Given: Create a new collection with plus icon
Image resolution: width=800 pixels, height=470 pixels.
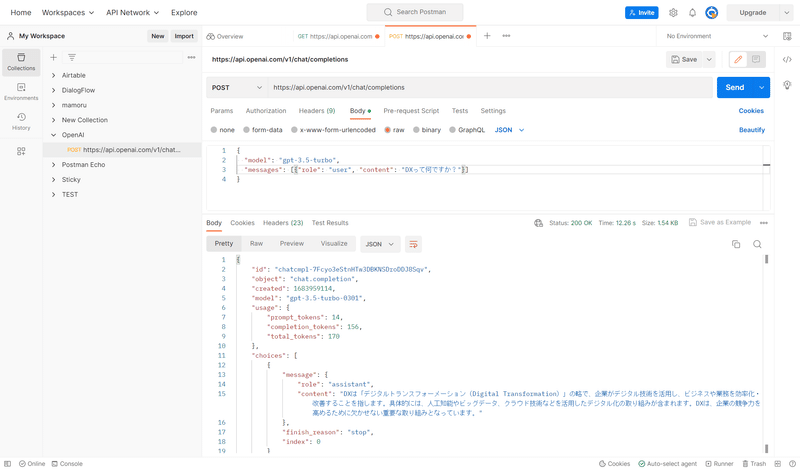Looking at the screenshot, I should [x=54, y=57].
